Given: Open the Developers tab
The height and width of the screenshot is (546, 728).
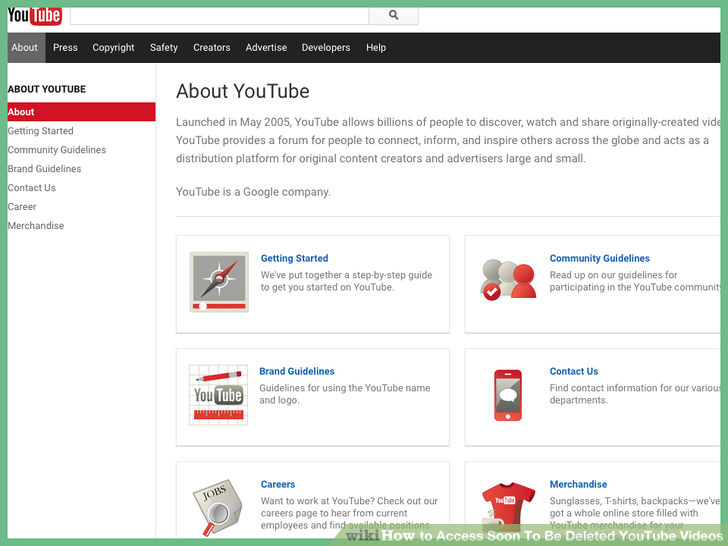Looking at the screenshot, I should coord(326,47).
